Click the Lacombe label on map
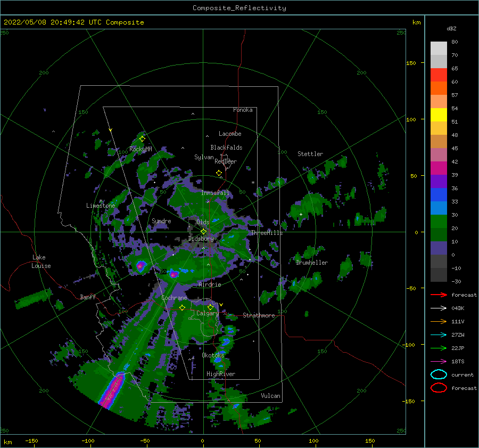 pyautogui.click(x=230, y=134)
